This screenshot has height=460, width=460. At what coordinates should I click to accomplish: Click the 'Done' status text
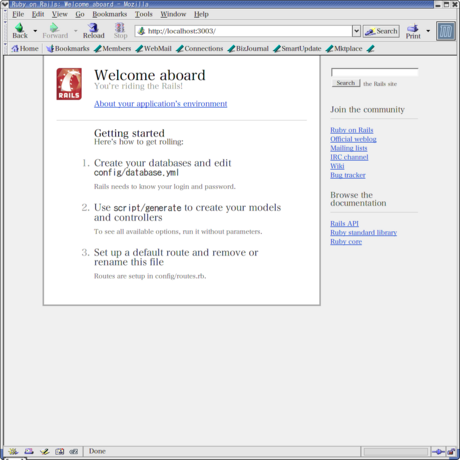tap(97, 451)
